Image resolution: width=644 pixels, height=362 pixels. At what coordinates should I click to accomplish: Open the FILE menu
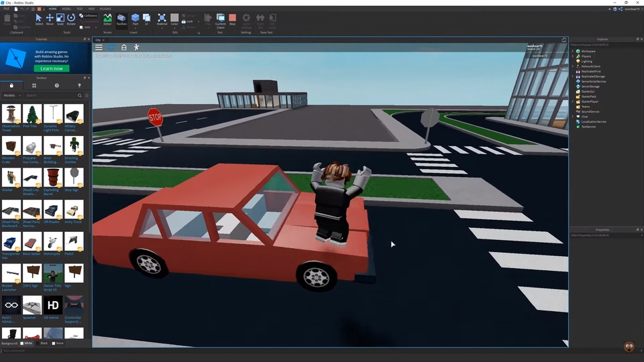tap(6, 9)
